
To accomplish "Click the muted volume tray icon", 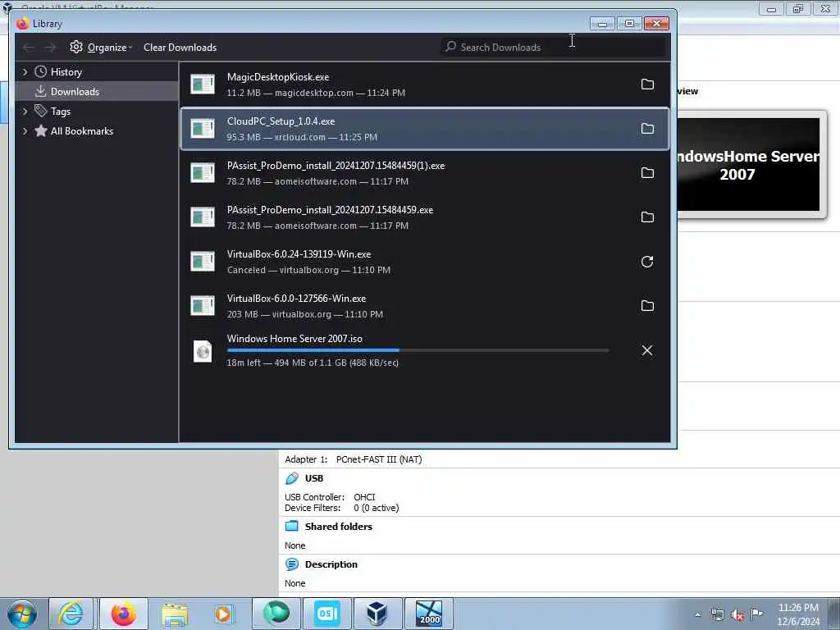I will 737,615.
